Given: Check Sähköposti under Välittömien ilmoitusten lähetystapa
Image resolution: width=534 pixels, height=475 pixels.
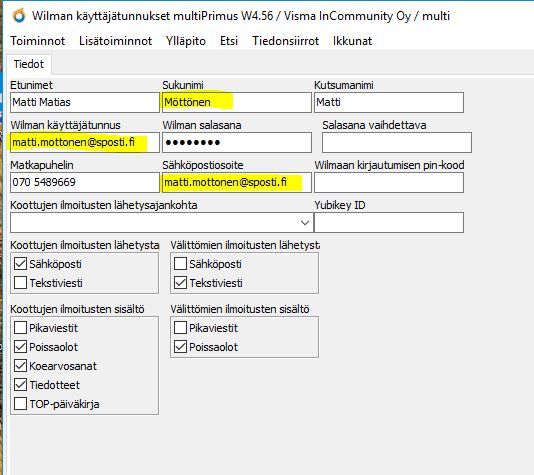Looking at the screenshot, I should pyautogui.click(x=180, y=264).
